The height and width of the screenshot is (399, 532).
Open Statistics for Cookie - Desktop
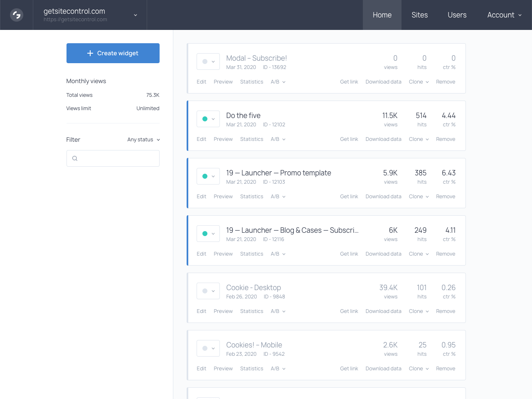(x=251, y=311)
